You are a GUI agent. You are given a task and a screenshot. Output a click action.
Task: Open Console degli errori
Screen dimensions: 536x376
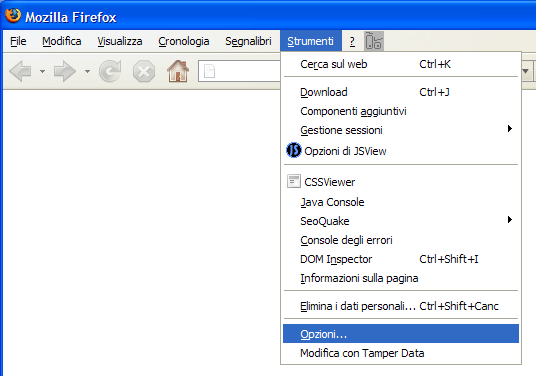401,240
